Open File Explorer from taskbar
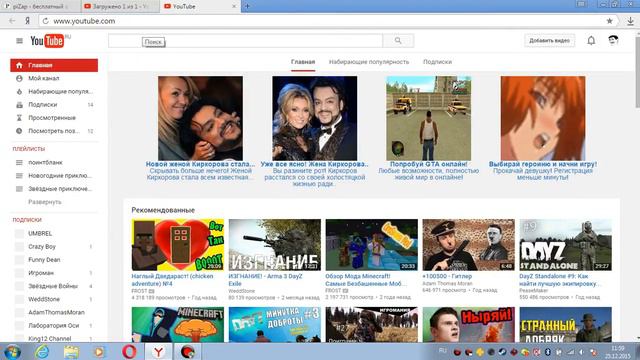Screen dimensions: 640x360 click(x=71, y=351)
